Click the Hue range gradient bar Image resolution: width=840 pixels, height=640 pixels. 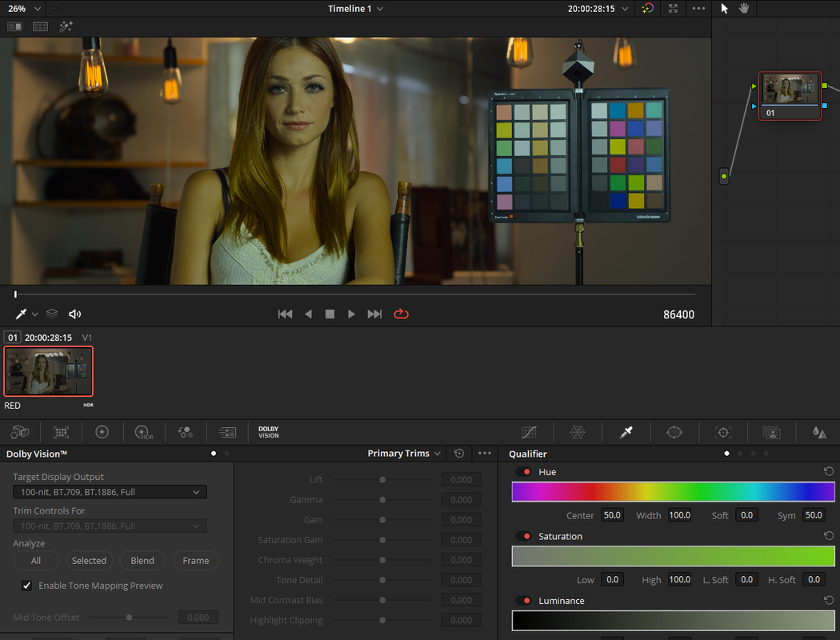pyautogui.click(x=674, y=492)
